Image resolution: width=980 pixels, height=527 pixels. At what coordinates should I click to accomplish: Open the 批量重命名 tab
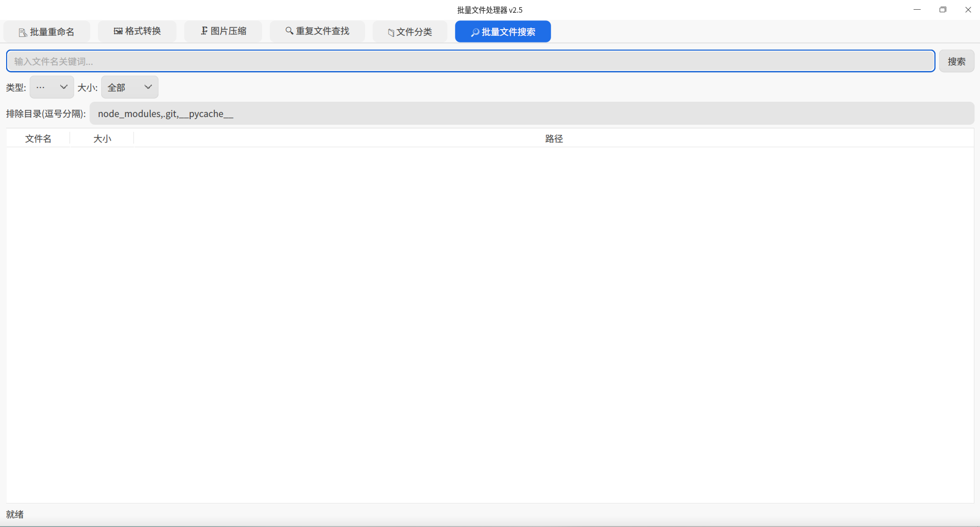pos(47,32)
